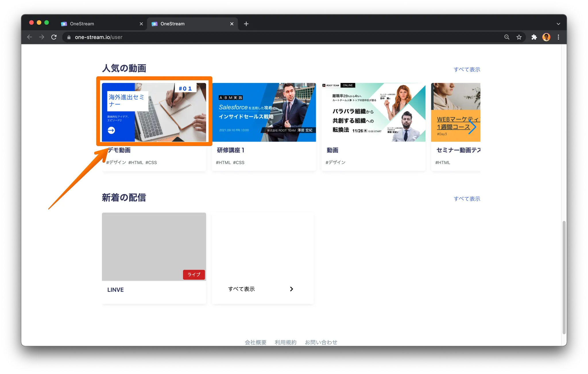588x374 pixels.
Task: Click the browser reload icon
Action: (x=54, y=37)
